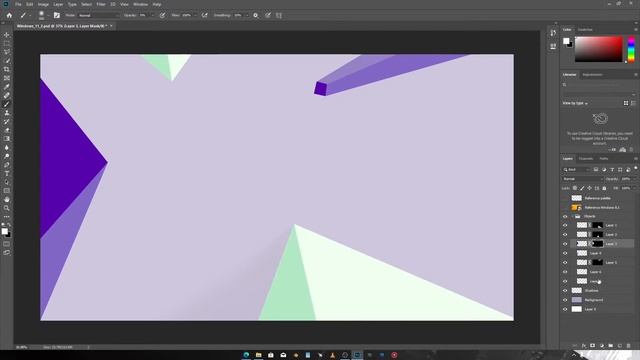Select the Hand tool
640x360 pixels.
pyautogui.click(x=7, y=200)
